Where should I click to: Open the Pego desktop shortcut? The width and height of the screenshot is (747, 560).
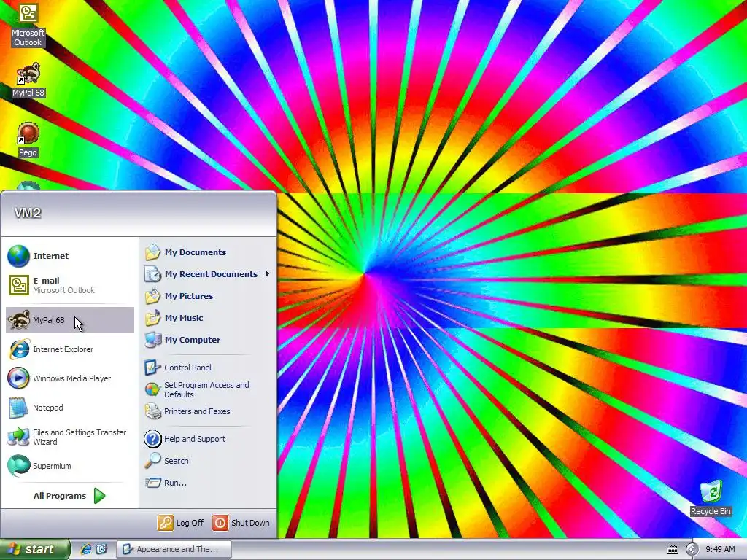tap(28, 139)
